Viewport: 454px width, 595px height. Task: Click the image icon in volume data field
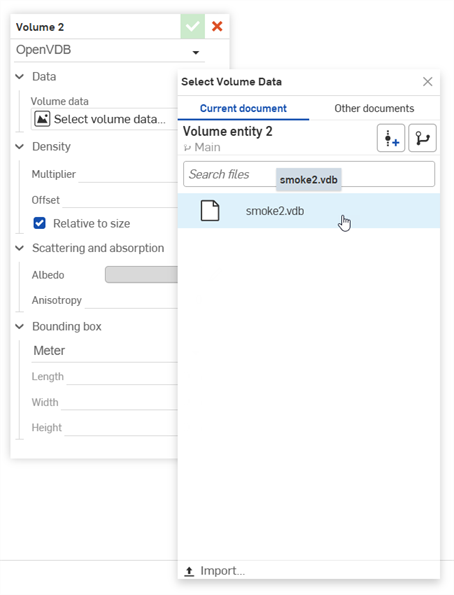[42, 119]
